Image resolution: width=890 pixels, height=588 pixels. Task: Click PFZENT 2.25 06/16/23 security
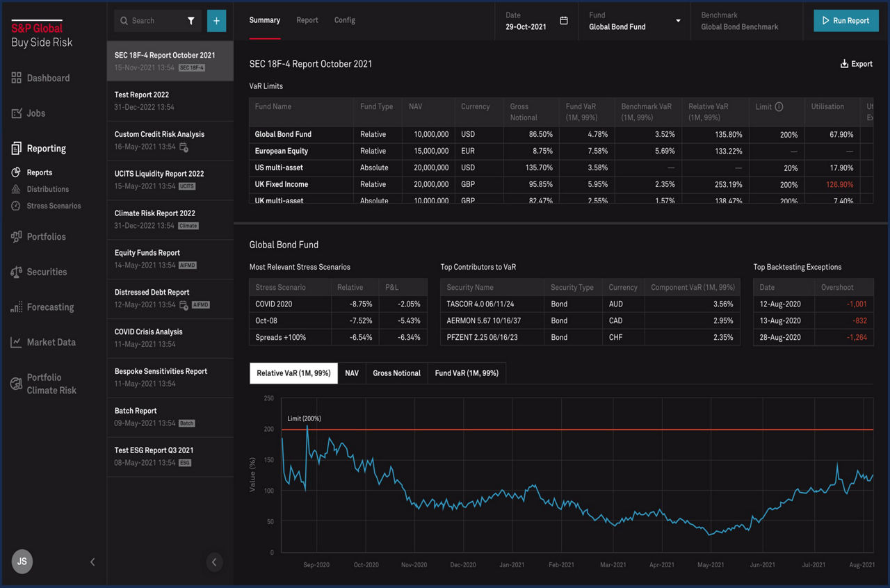click(482, 337)
